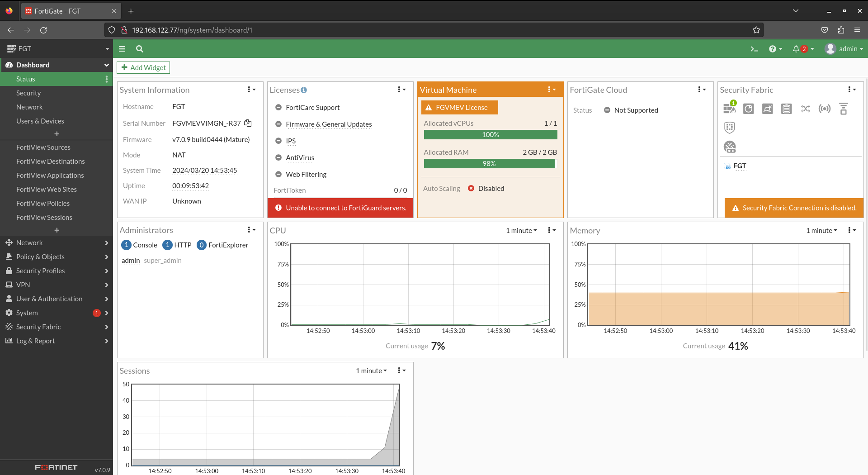Click the IPS license entry
This screenshot has width=868, height=475.
coord(291,141)
